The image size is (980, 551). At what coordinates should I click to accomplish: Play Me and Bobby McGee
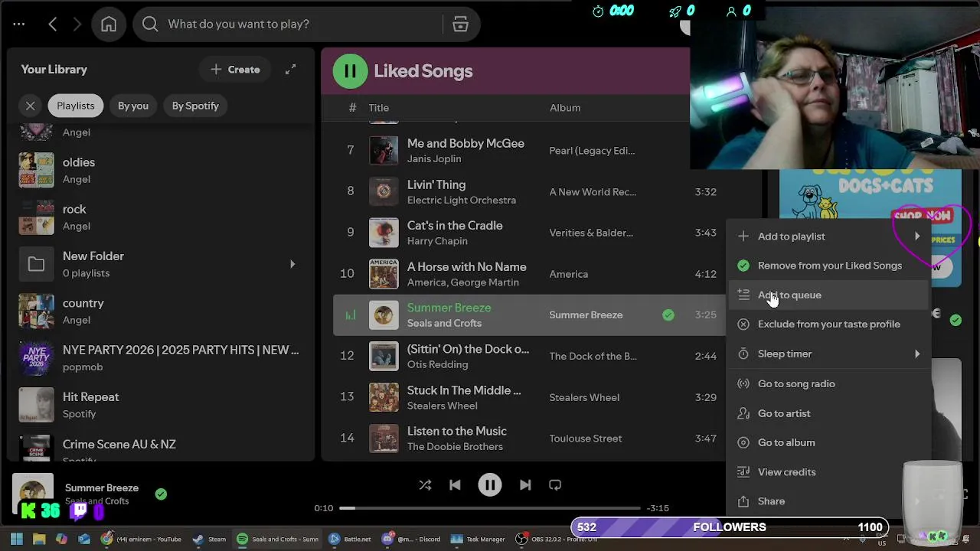pos(465,143)
